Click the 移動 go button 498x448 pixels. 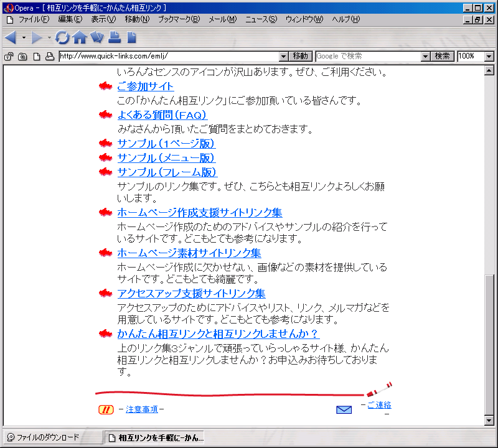tap(301, 57)
